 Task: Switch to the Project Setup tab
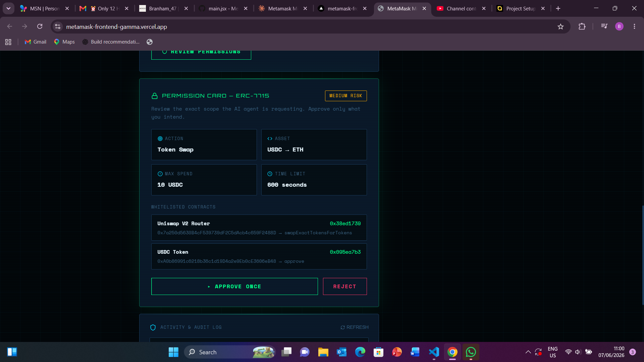[x=521, y=9]
